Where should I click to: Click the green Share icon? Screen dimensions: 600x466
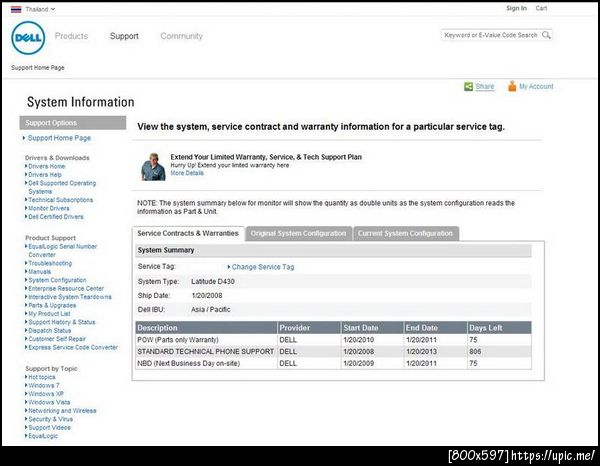[468, 86]
